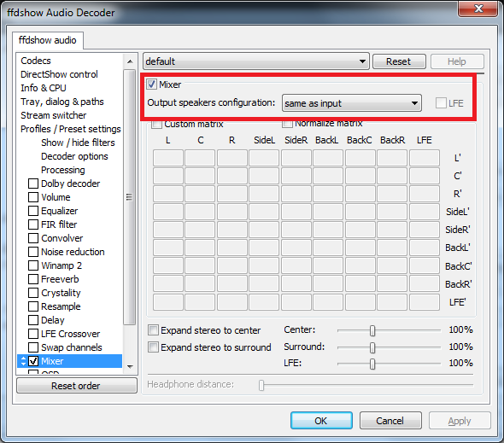Select the Resample filter row
This screenshot has height=443, width=504.
coord(61,306)
